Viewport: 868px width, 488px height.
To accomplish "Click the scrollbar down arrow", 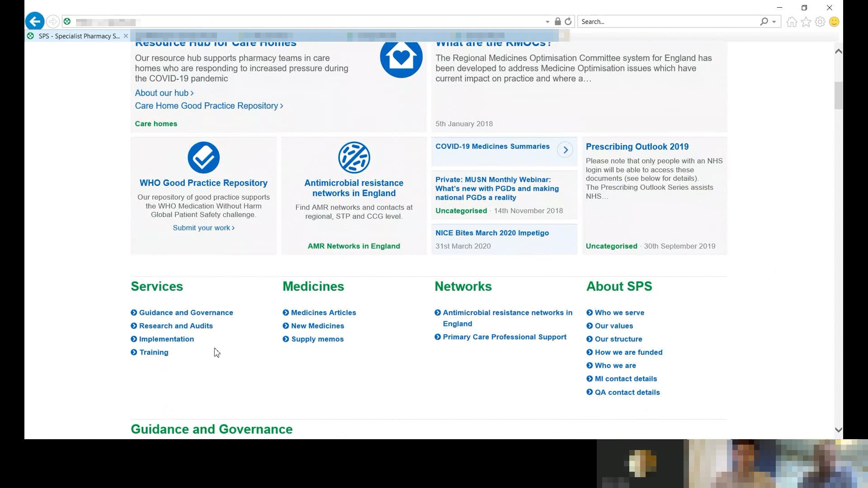I will [x=838, y=430].
